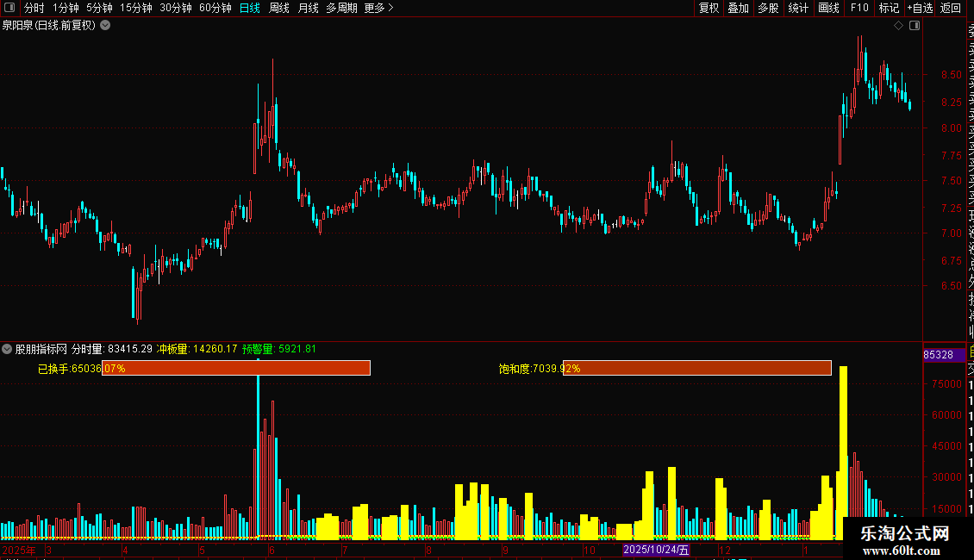This screenshot has height=560, width=974.
Task: Click the 75000 volume axis label
Action: coord(946,384)
